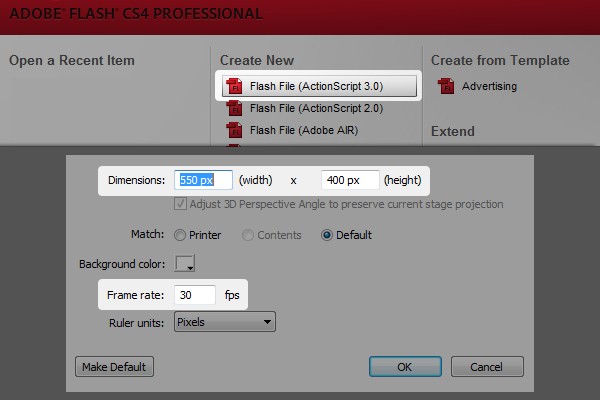Image resolution: width=600 pixels, height=400 pixels.
Task: Click the fps label
Action: [232, 295]
